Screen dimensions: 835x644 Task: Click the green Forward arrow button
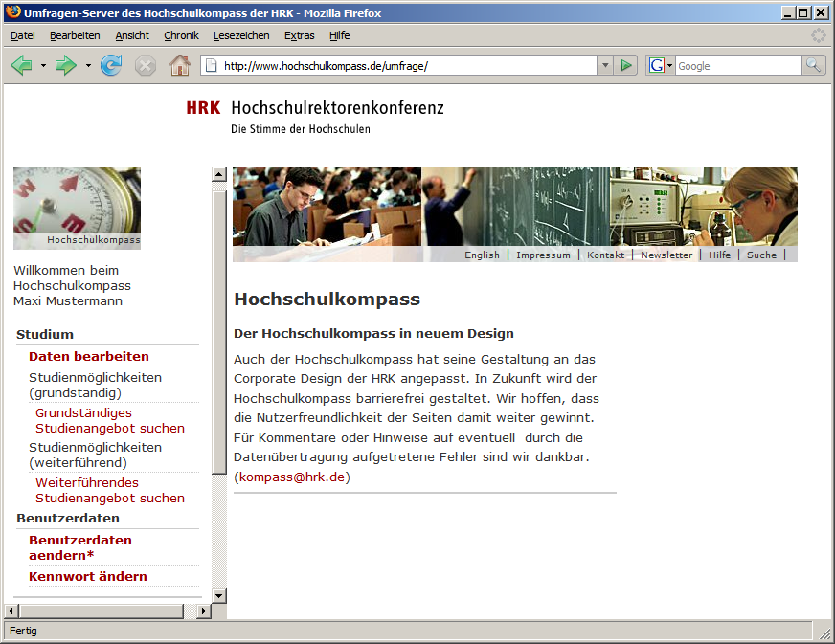(65, 66)
